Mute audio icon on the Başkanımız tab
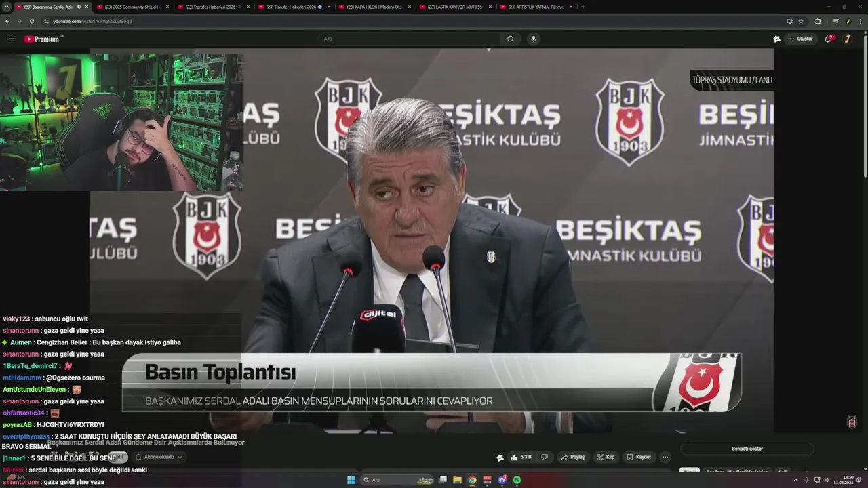 [x=79, y=7]
